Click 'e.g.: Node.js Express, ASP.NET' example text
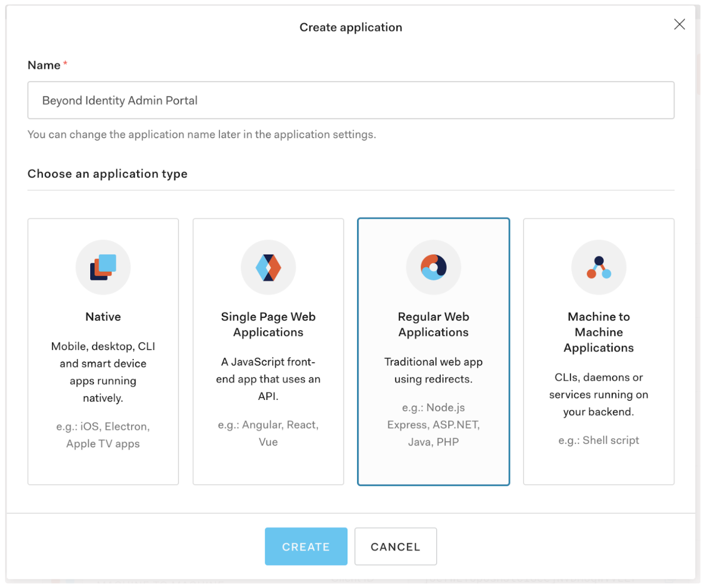This screenshot has height=588, width=706. [434, 425]
